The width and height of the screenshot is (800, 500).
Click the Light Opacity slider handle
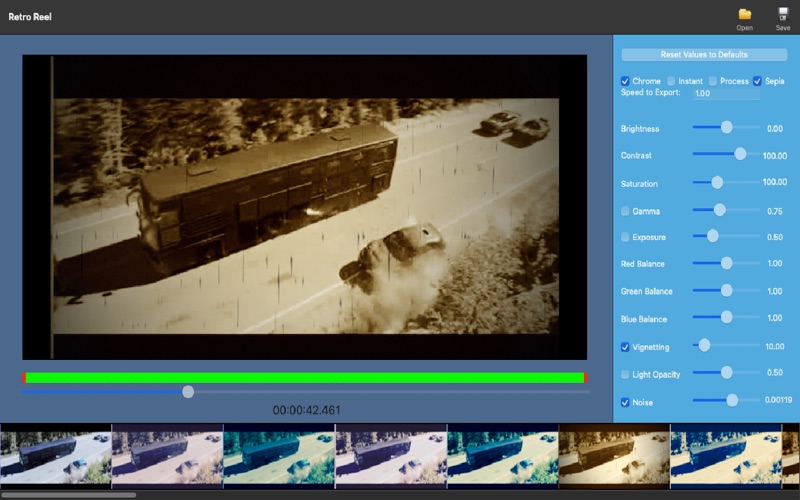727,372
